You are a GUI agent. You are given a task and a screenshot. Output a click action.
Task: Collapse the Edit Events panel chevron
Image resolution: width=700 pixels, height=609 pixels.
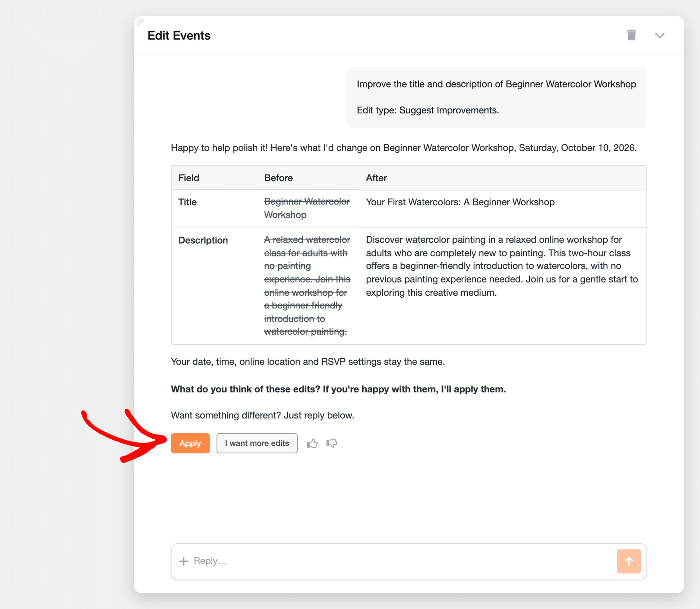click(x=659, y=35)
